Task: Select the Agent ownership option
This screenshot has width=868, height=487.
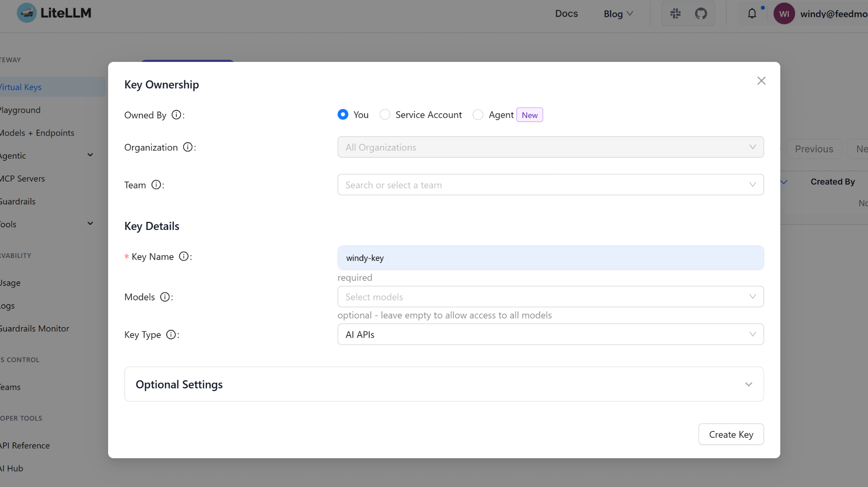Action: [478, 115]
